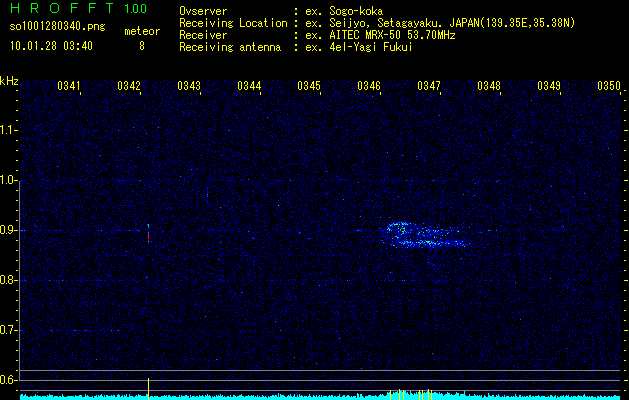Select the so1001280340.png filename label
629x400 pixels.
[x=57, y=29]
